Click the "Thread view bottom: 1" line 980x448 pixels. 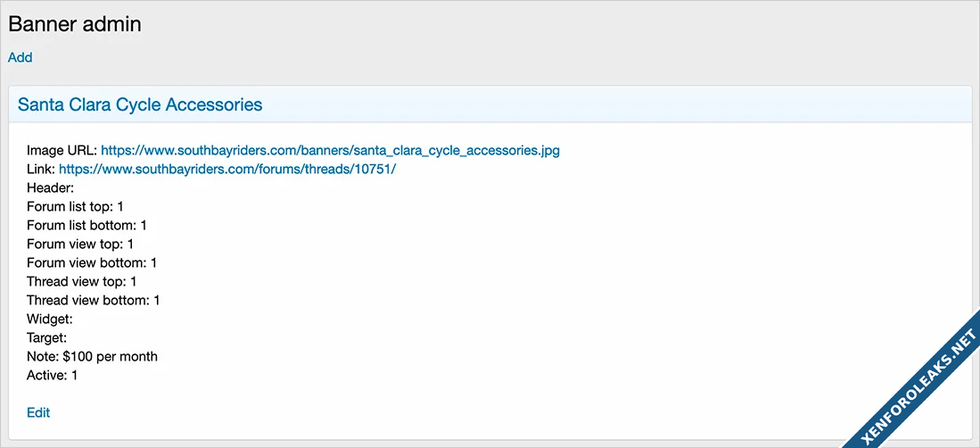click(93, 300)
